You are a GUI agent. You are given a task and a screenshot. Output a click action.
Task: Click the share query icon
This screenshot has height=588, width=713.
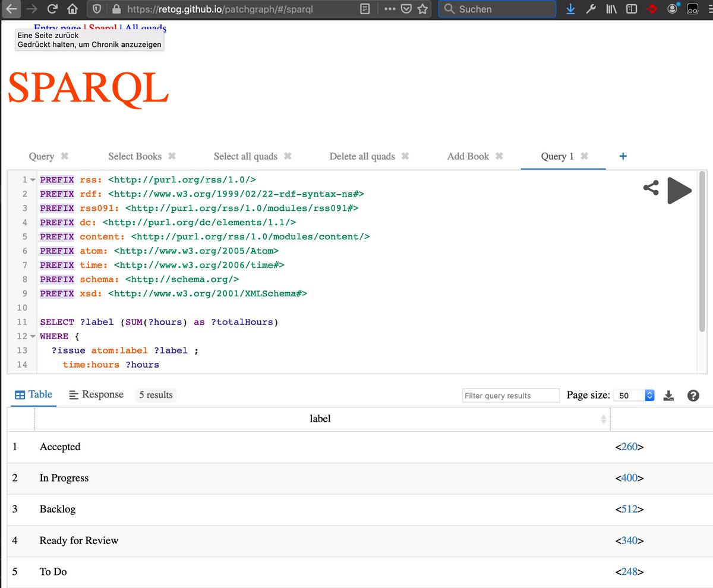click(651, 189)
